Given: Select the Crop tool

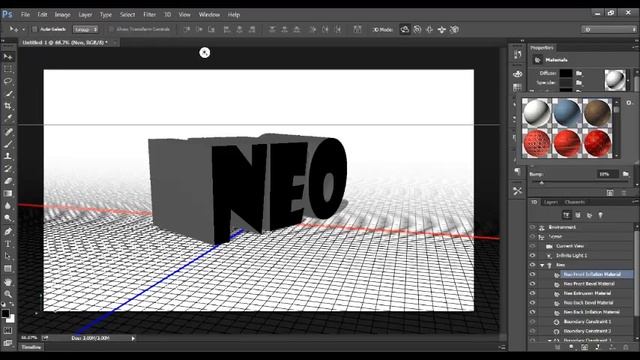Looking at the screenshot, I should click(x=8, y=106).
